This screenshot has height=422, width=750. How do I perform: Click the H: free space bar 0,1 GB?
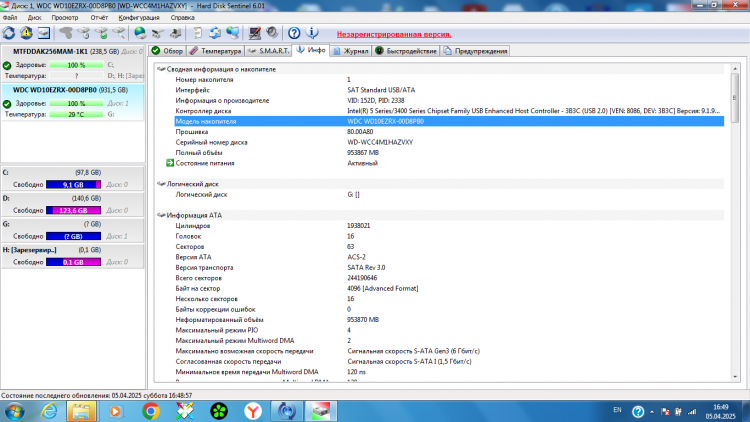(x=73, y=262)
